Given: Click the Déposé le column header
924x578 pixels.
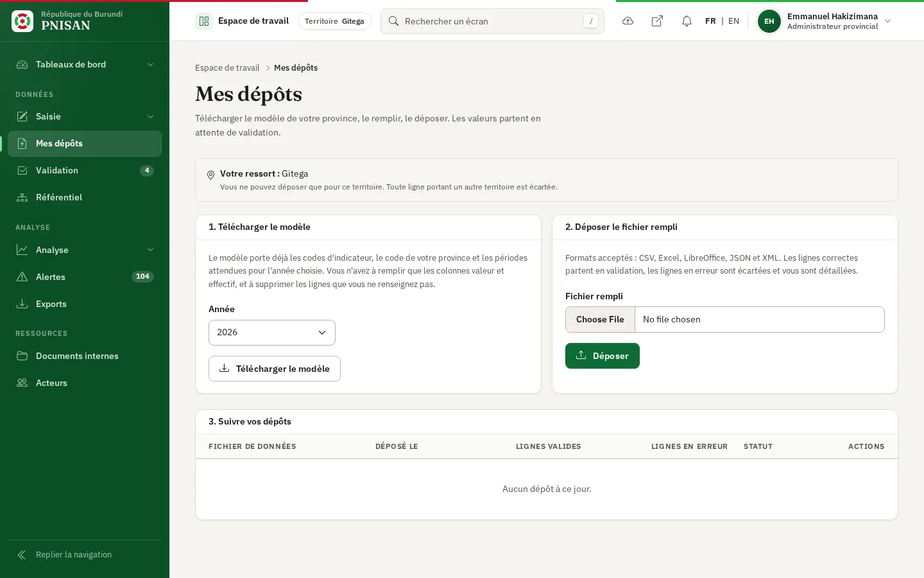Looking at the screenshot, I should [x=397, y=446].
